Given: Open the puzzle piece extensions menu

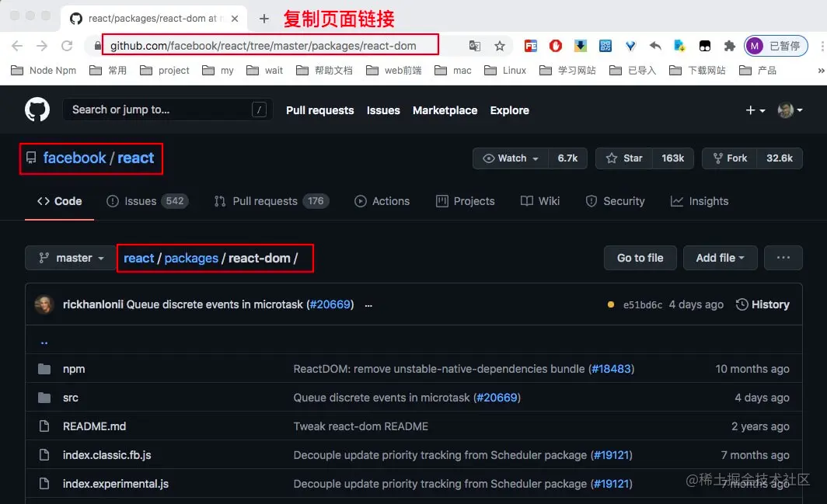Looking at the screenshot, I should click(729, 46).
